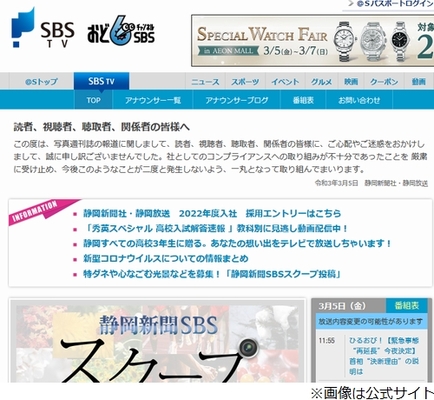The image size is (434, 400).
Task: Open the ひるおび! 11:55 program link
Action: pos(384,356)
